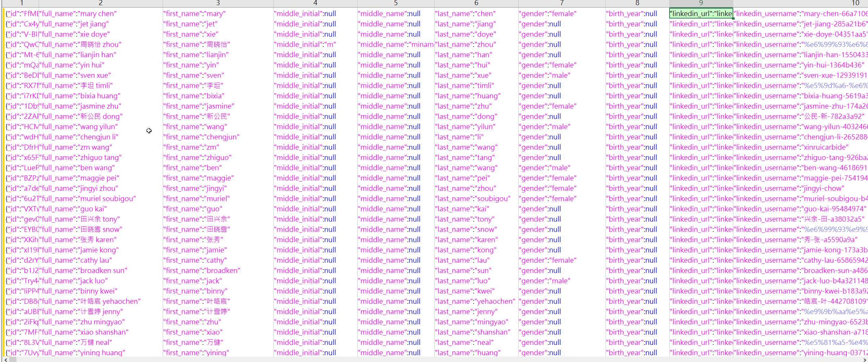
Task: Select the linkedin_username "yin-hui-1364b436" cell
Action: pos(800,65)
